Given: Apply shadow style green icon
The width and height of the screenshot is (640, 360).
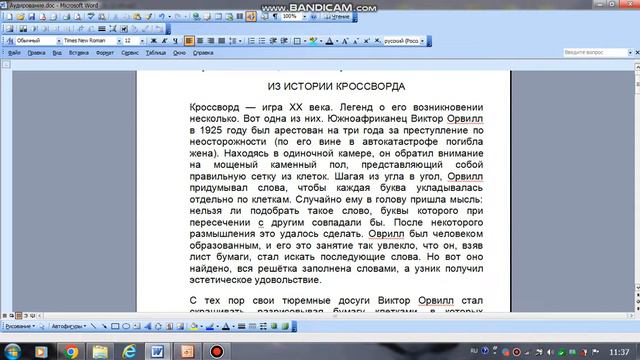Looking at the screenshot, I should coord(274,326).
